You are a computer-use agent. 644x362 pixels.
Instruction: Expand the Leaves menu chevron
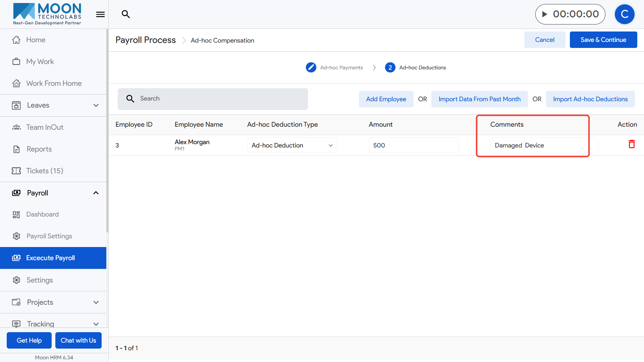96,105
